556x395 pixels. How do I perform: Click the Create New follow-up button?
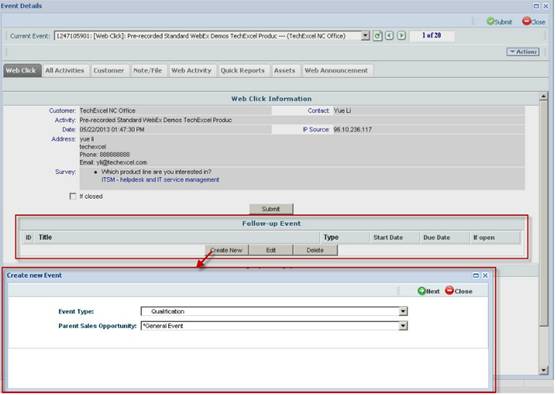pos(227,250)
